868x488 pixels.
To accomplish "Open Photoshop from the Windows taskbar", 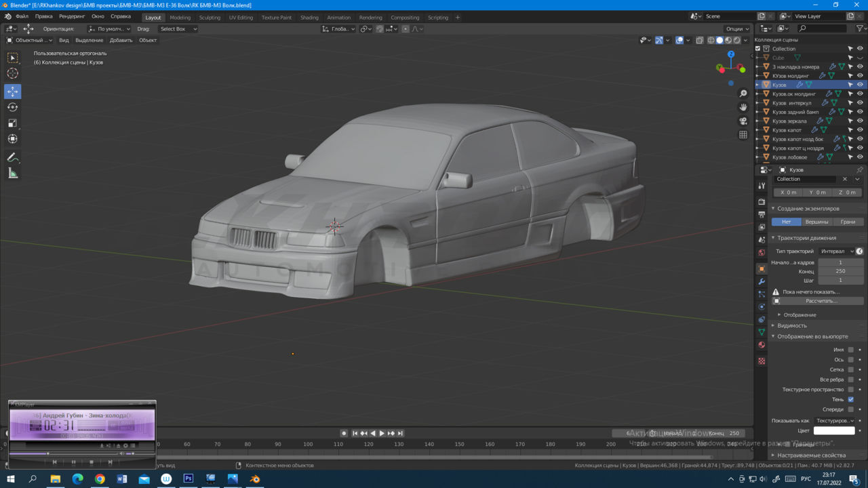I will [x=189, y=479].
